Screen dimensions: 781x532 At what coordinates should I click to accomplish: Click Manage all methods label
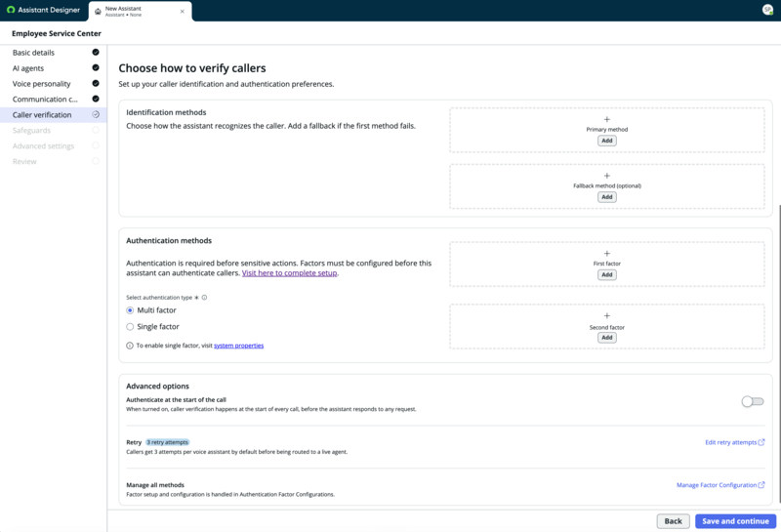tap(155, 485)
